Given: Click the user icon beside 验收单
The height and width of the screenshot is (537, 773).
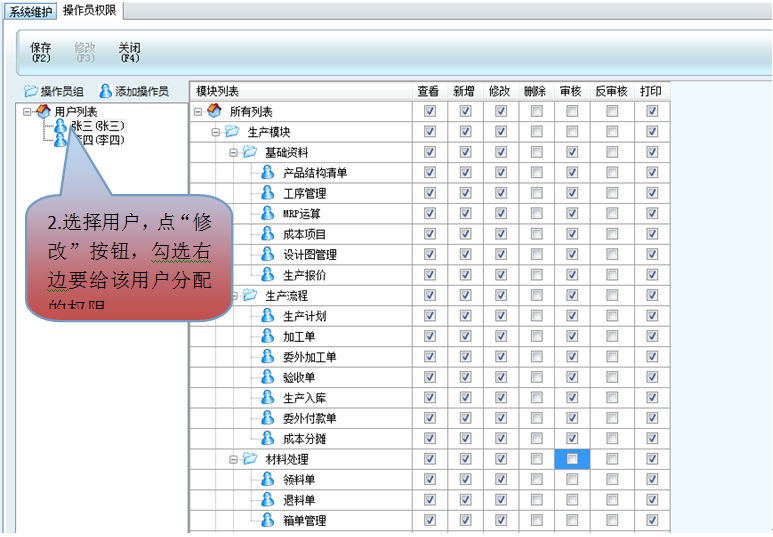Looking at the screenshot, I should point(267,377).
